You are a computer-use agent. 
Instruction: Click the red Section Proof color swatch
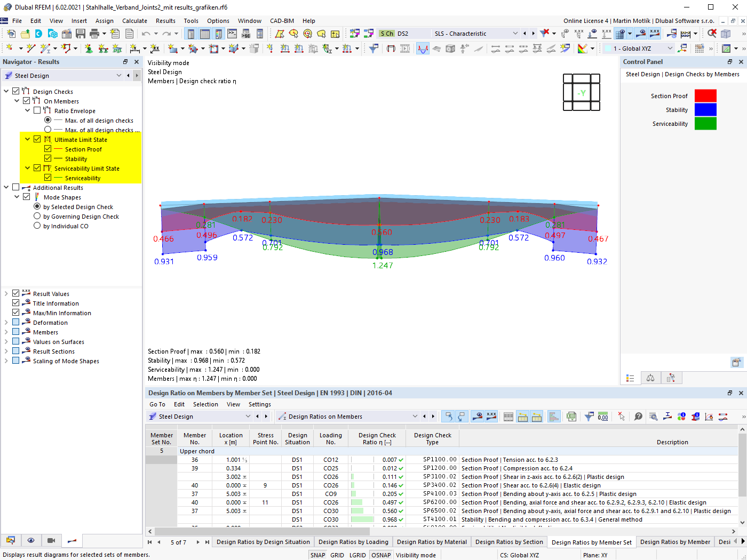pyautogui.click(x=705, y=95)
